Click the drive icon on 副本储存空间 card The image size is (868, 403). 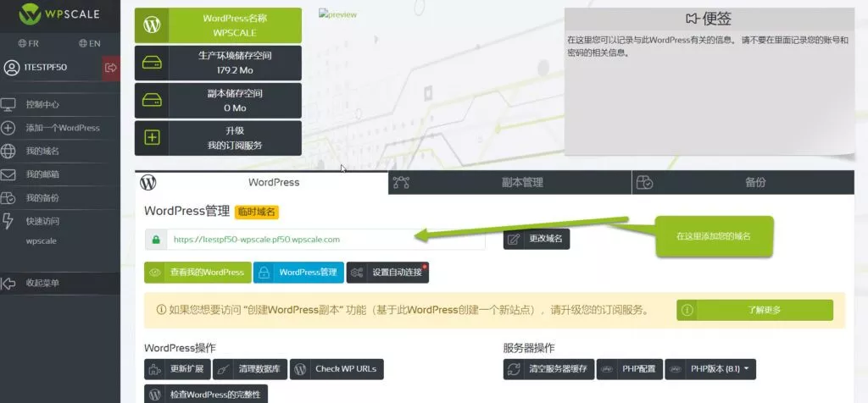pos(152,101)
